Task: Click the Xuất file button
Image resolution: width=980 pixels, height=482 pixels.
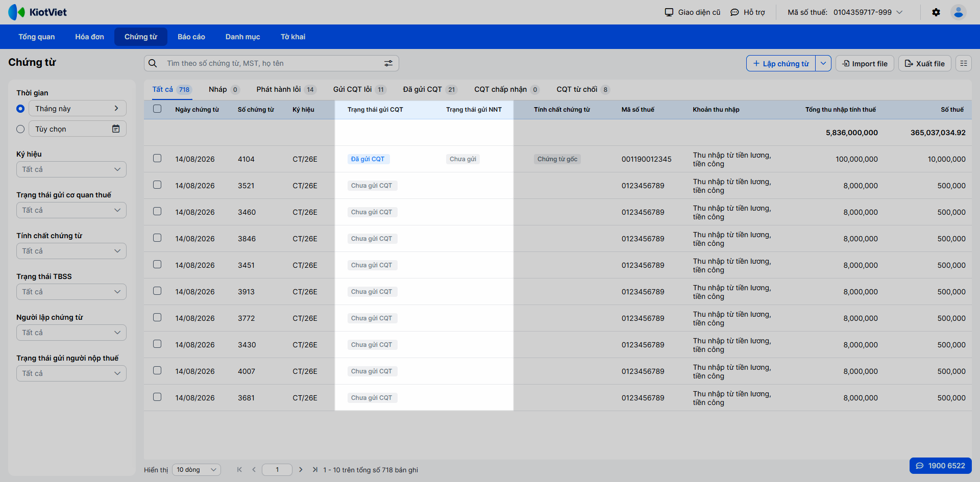Action: coord(924,63)
